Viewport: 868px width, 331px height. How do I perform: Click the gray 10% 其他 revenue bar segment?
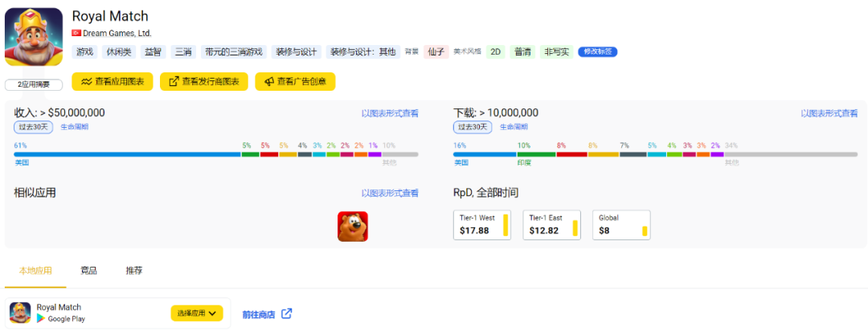tap(400, 154)
